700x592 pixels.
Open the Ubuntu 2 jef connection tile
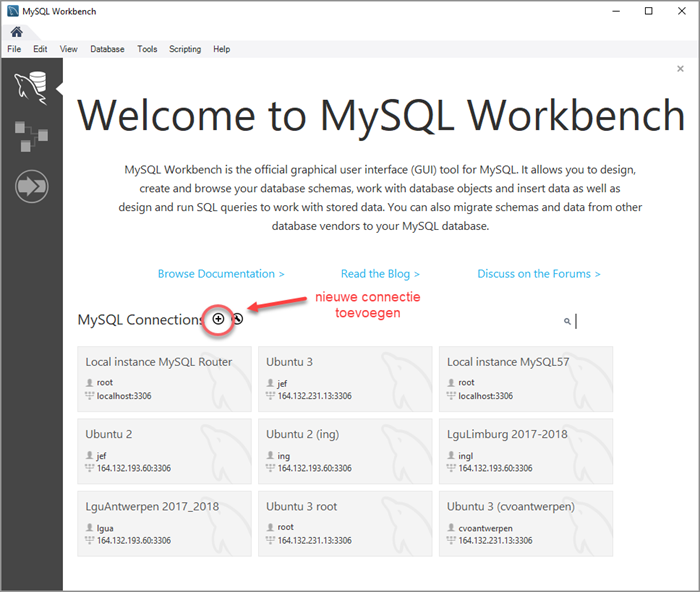(164, 451)
